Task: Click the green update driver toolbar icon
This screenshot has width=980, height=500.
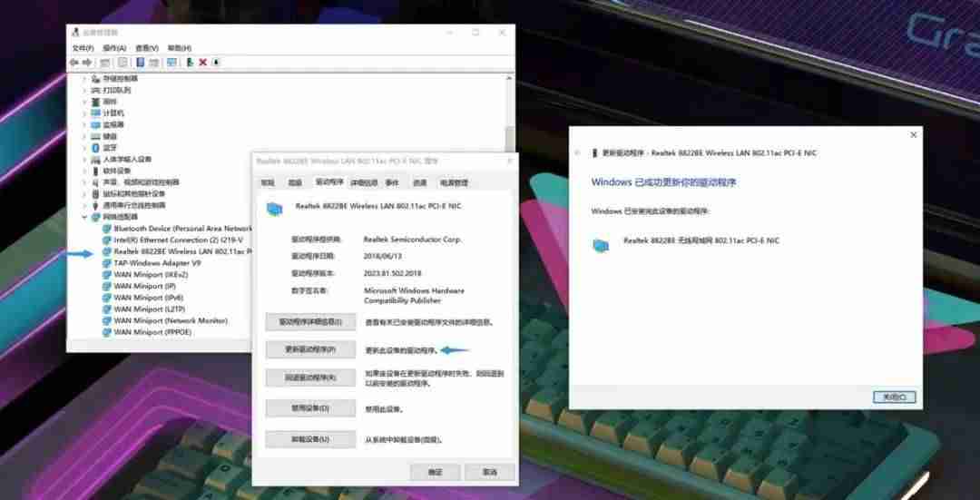Action: click(190, 63)
